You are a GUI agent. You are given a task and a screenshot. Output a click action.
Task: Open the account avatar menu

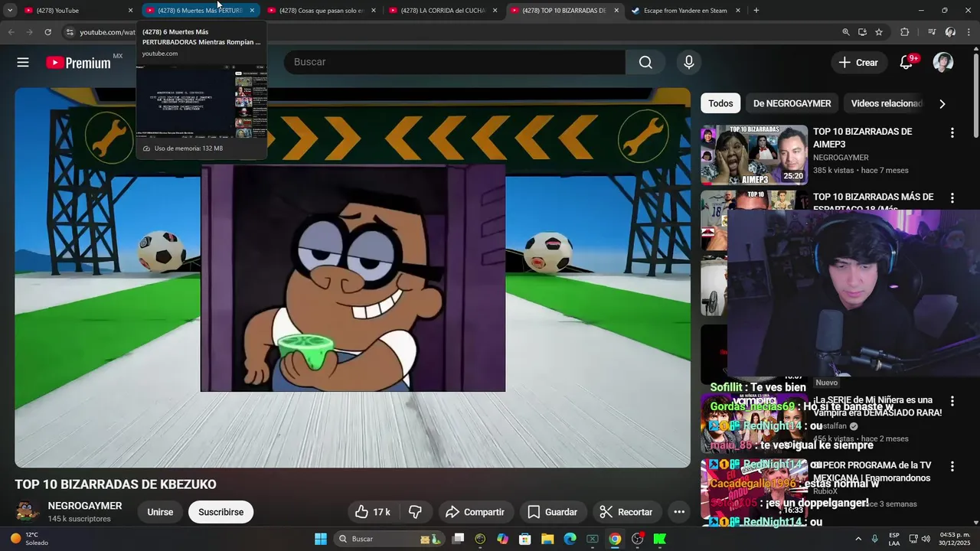click(943, 63)
